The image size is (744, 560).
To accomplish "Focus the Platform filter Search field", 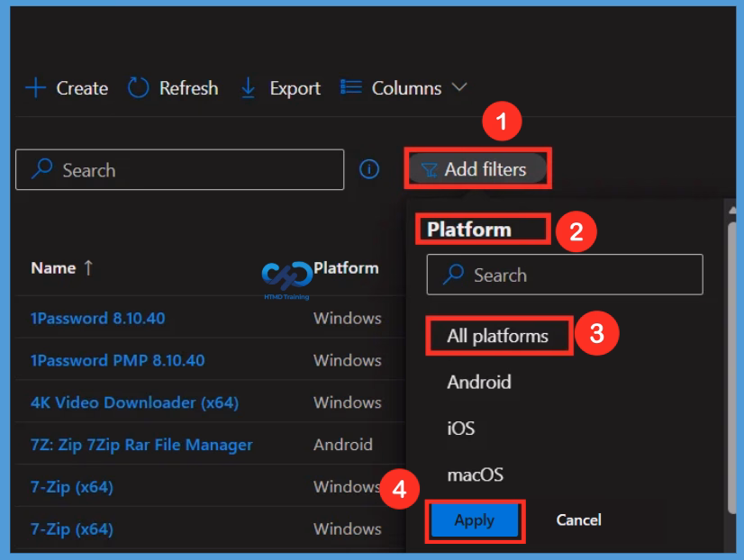I will pyautogui.click(x=565, y=275).
